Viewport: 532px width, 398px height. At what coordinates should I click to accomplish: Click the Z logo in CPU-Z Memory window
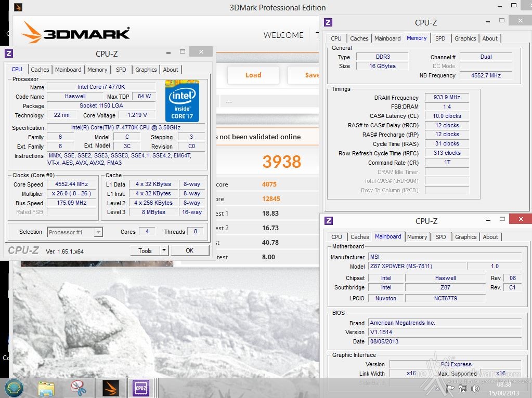328,22
